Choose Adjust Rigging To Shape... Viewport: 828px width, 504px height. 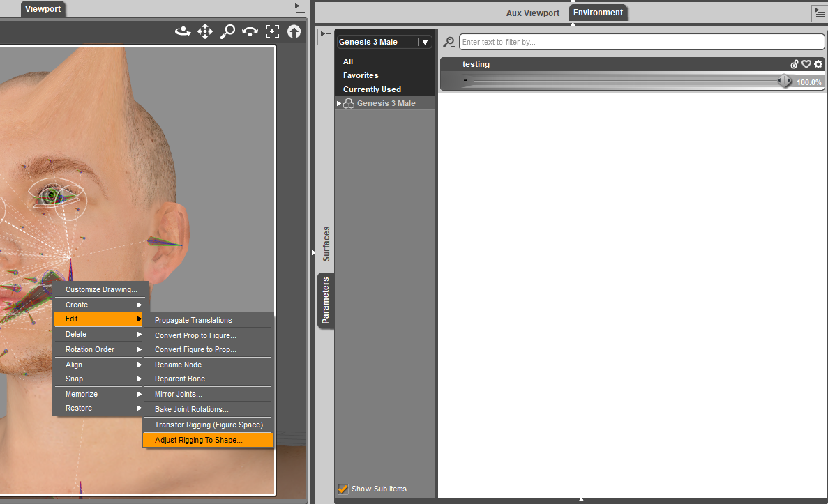click(x=208, y=440)
